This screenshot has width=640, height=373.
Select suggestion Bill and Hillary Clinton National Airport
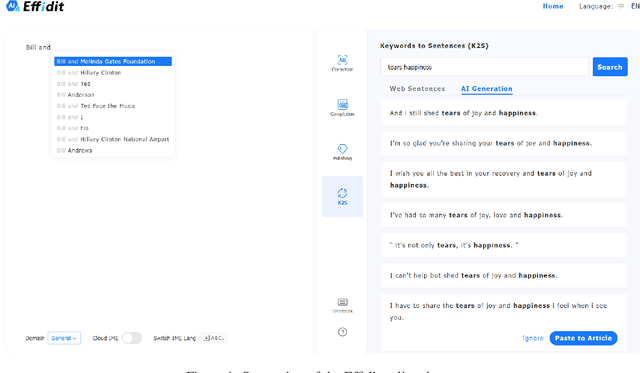[x=113, y=139]
